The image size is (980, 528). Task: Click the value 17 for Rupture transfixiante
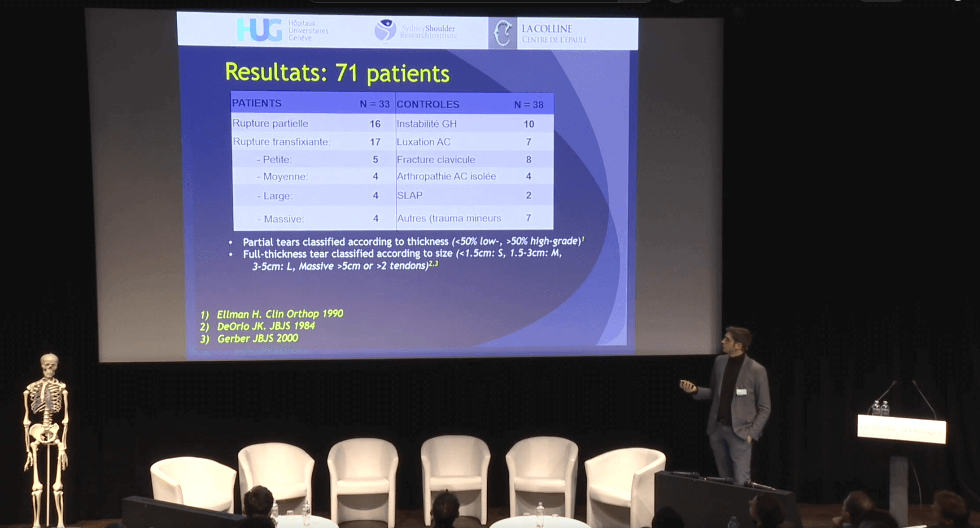tap(375, 142)
